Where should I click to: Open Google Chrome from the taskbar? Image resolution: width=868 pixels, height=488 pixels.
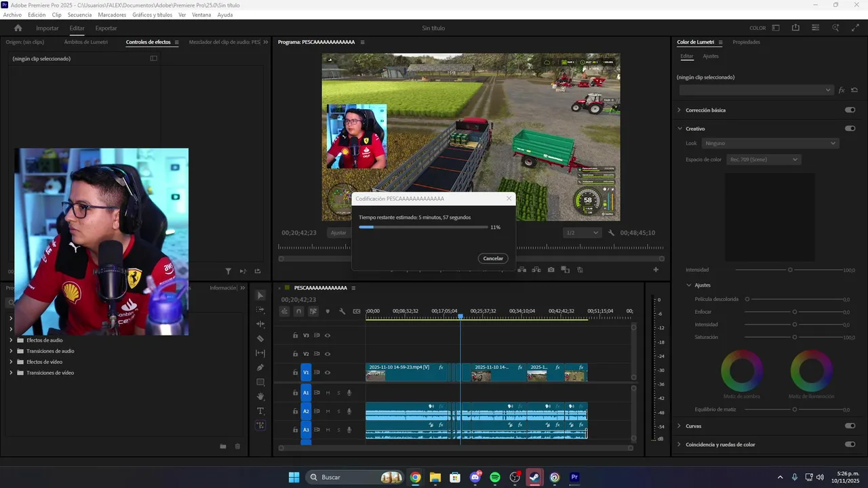[415, 477]
